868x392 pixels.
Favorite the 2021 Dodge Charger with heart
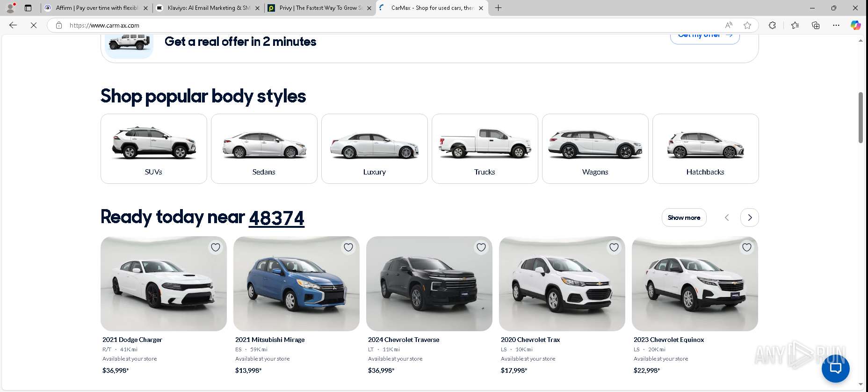[x=216, y=247]
